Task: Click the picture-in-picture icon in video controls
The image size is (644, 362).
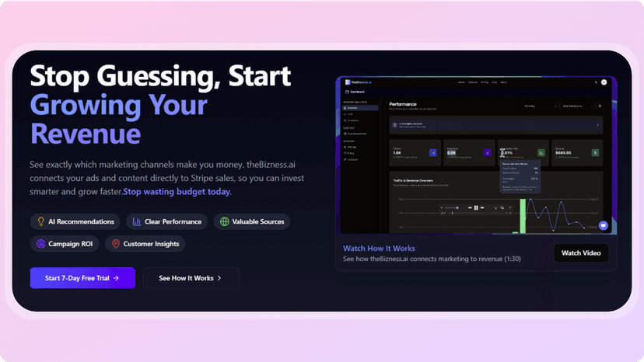Action: click(502, 207)
